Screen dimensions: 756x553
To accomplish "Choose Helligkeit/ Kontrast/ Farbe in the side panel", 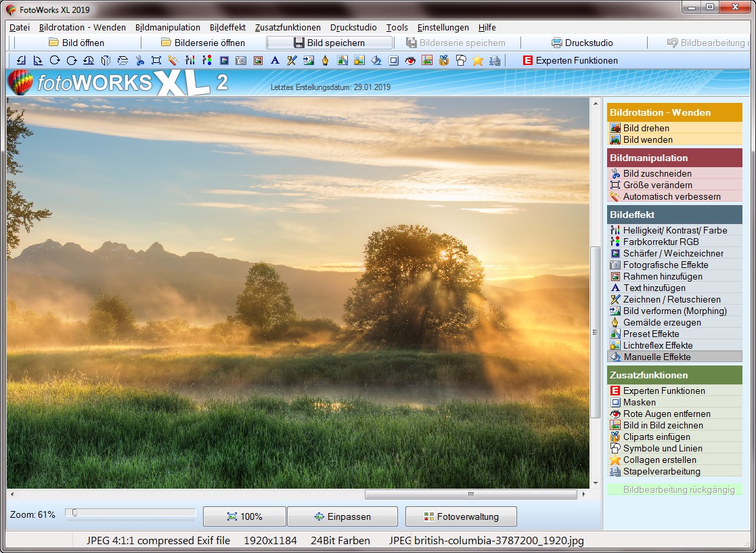I will coord(675,230).
